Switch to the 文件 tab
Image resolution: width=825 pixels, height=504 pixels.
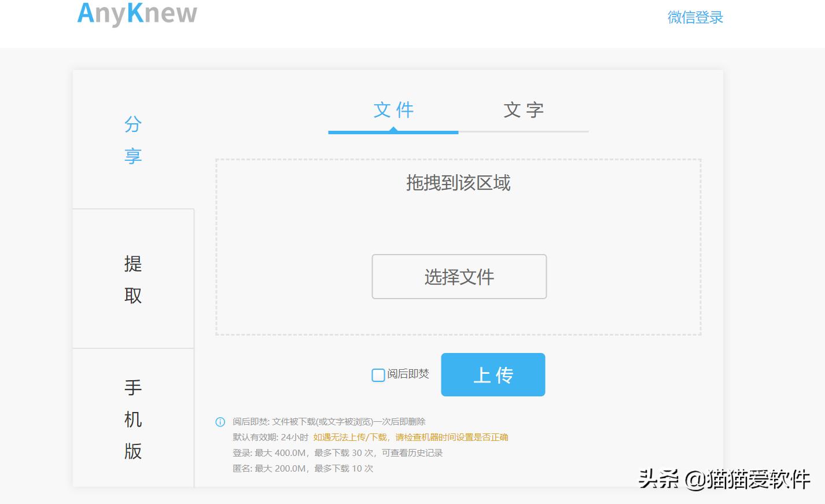pos(393,111)
